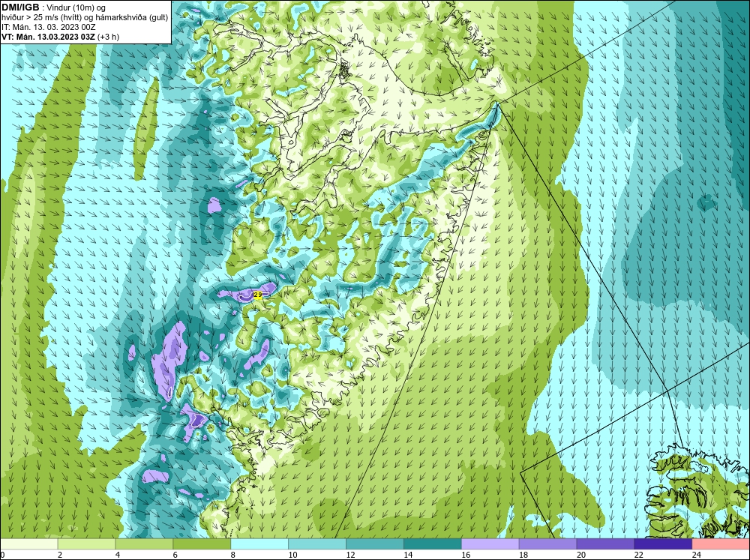Click the 'VT: Mán. 13.03.2023 03Z (+3 h)' line
The width and height of the screenshot is (750, 560).
coord(60,37)
